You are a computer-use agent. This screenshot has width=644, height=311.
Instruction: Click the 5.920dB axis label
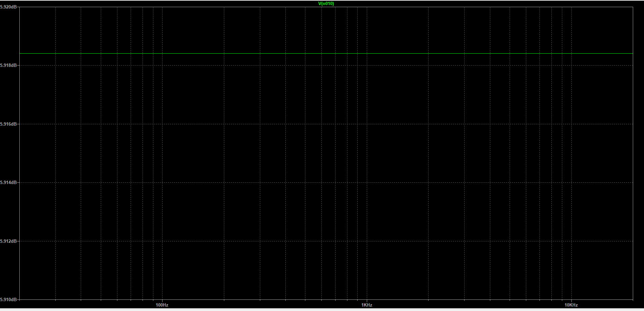click(x=8, y=7)
